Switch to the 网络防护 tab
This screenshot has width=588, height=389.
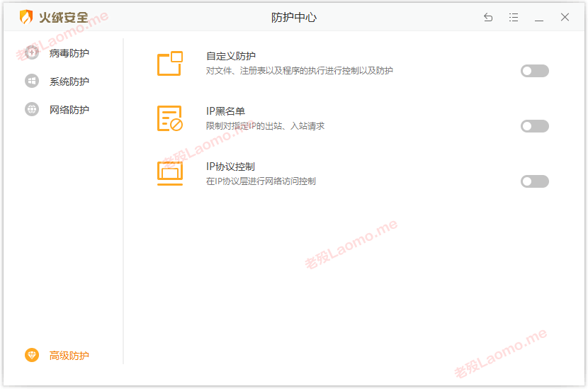click(69, 110)
